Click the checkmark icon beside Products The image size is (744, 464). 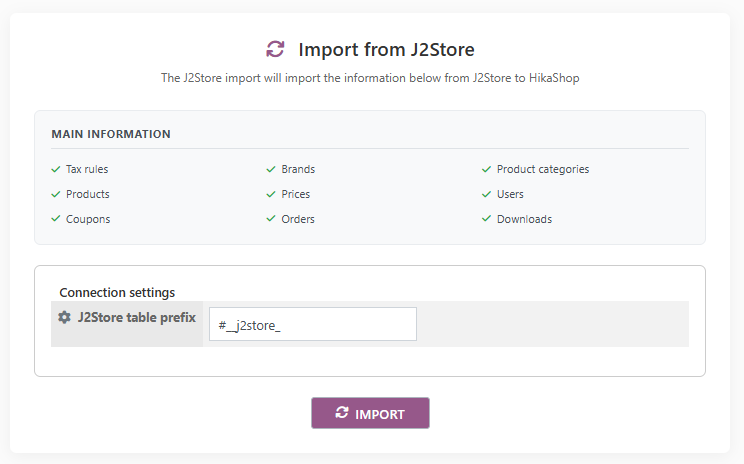click(x=56, y=194)
